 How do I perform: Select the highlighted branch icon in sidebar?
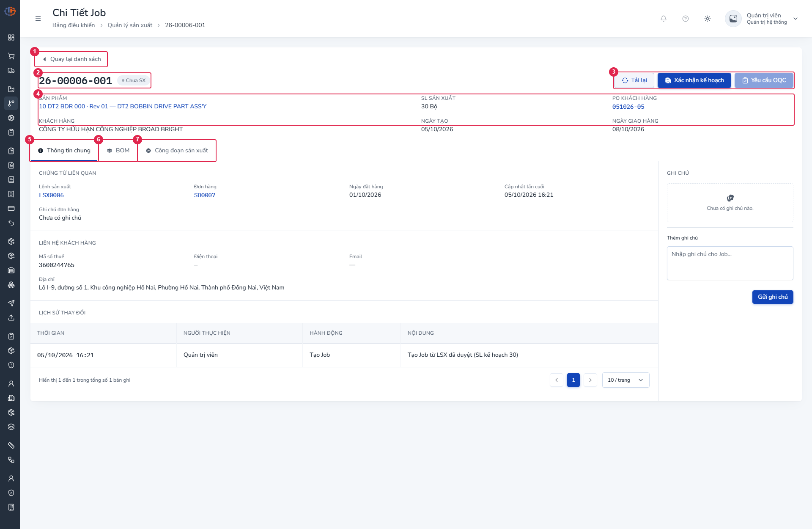[x=11, y=103]
